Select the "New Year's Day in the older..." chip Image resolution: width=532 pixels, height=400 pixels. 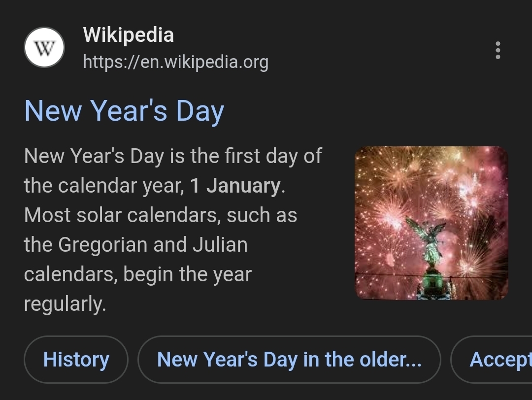point(289,360)
